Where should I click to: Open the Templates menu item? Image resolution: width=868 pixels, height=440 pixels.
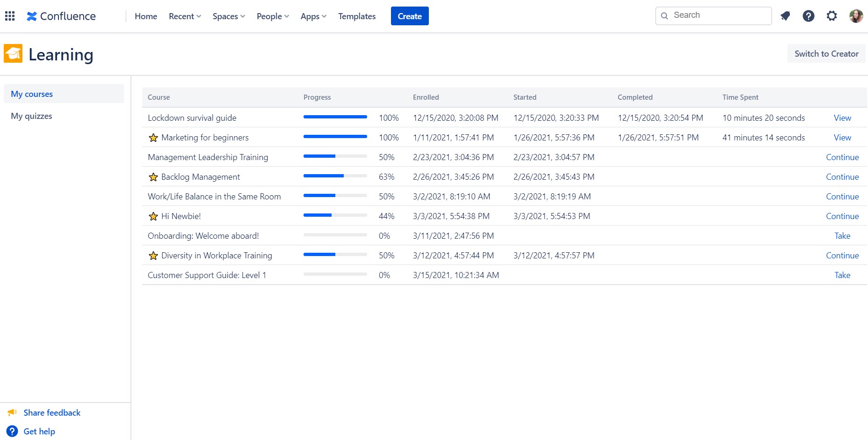pyautogui.click(x=357, y=16)
